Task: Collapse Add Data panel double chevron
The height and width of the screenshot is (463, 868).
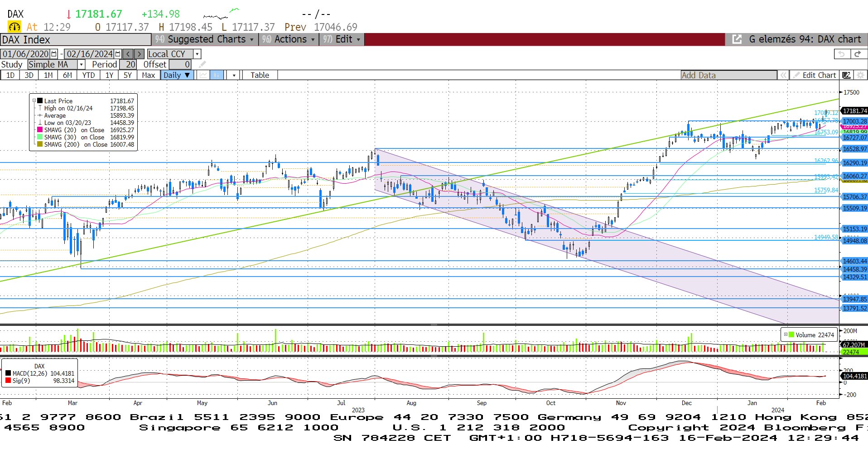Action: coord(783,75)
